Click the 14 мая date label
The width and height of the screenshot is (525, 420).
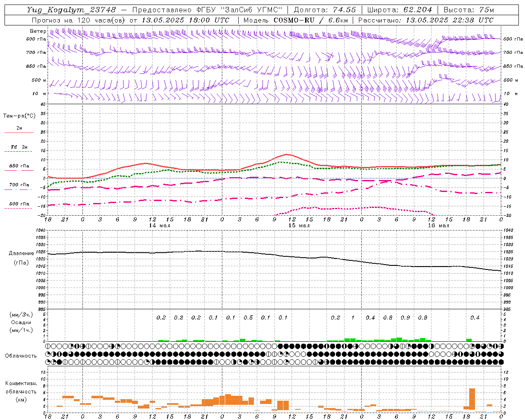click(159, 226)
